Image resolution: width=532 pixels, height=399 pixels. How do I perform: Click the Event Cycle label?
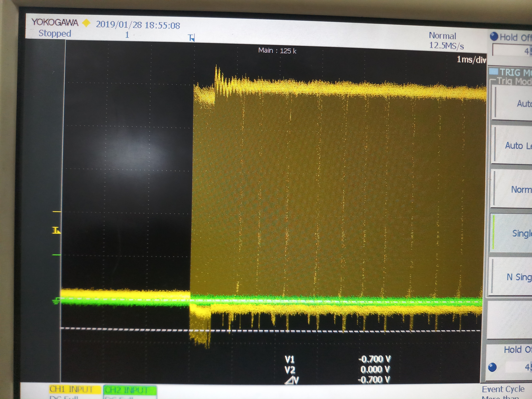coord(503,389)
